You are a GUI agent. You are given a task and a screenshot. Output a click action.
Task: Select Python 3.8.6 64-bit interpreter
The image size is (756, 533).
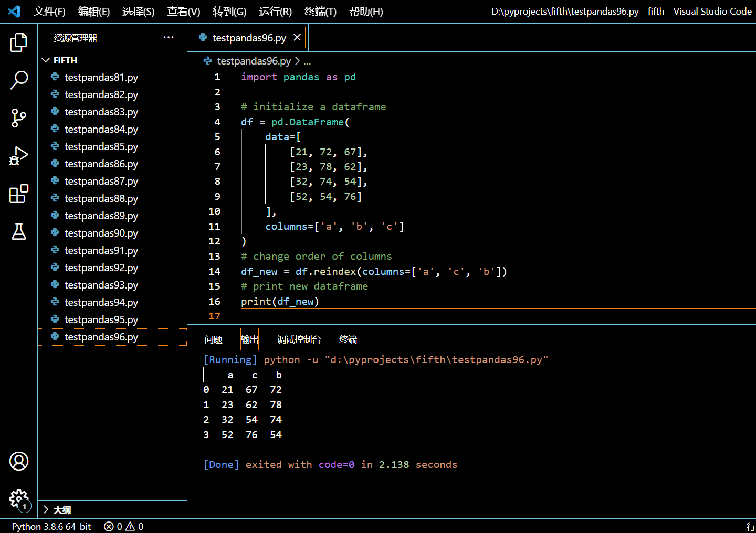[51, 526]
